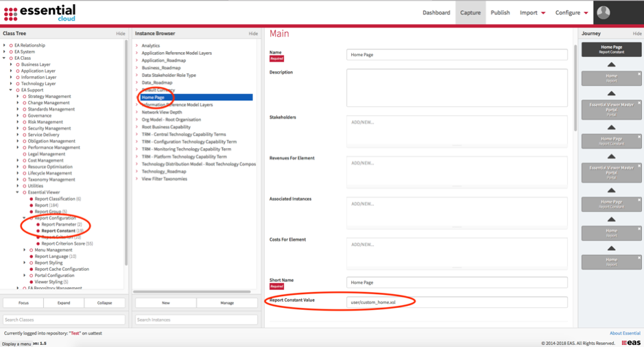Switch to the Capture tab
The image size is (644, 347).
[x=470, y=13]
